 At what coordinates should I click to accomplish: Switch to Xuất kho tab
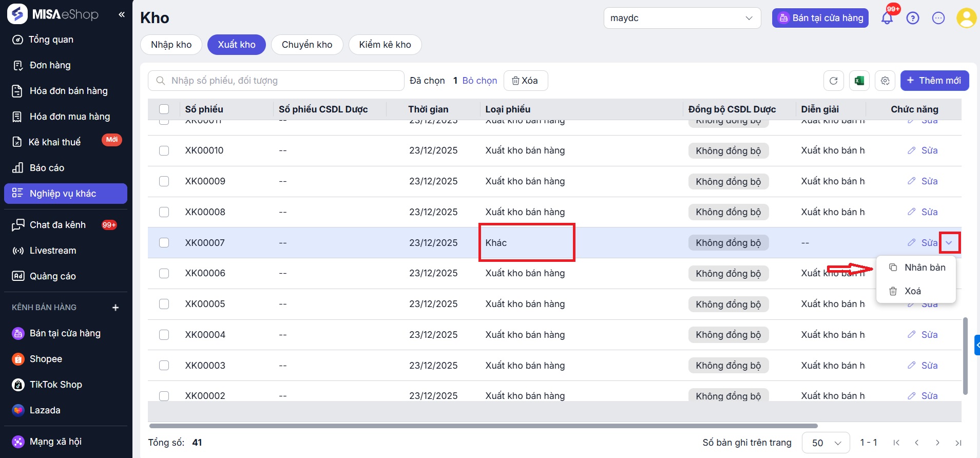237,45
